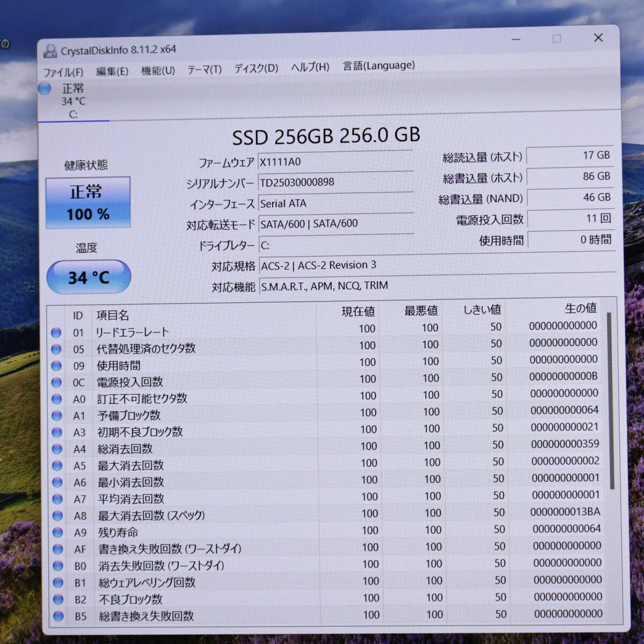The width and height of the screenshot is (644, 644).
Task: Click the 温度 label
Action: (x=86, y=248)
